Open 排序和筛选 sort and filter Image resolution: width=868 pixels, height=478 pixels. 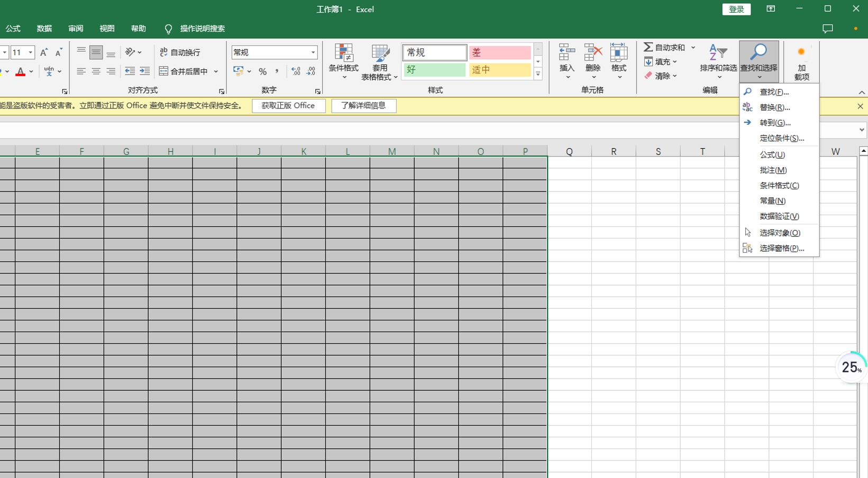[x=718, y=61]
